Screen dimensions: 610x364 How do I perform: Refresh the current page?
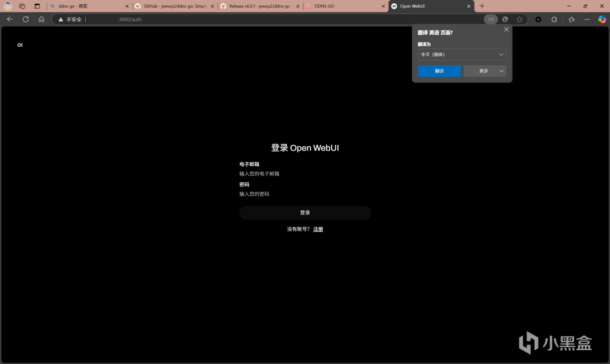click(26, 19)
